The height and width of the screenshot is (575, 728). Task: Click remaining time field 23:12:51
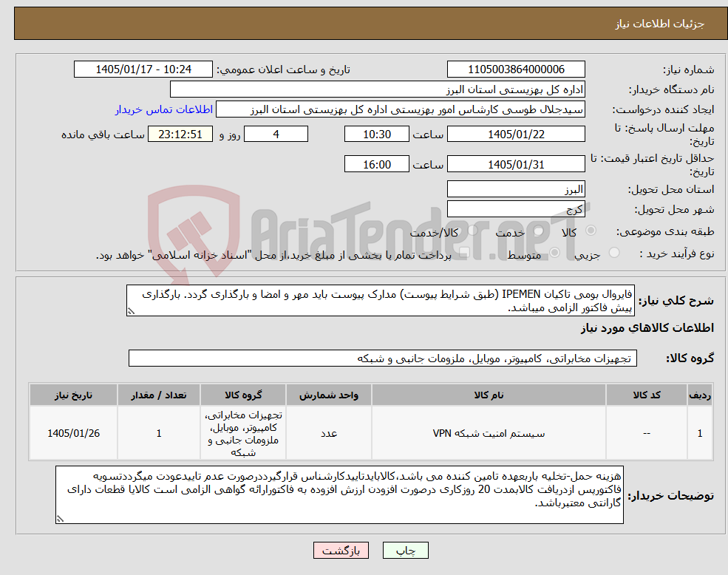180,135
